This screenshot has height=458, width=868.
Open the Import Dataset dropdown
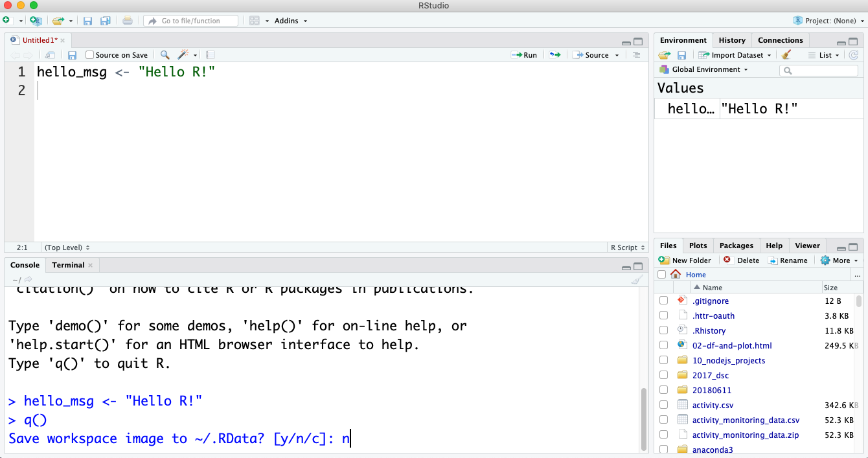735,55
